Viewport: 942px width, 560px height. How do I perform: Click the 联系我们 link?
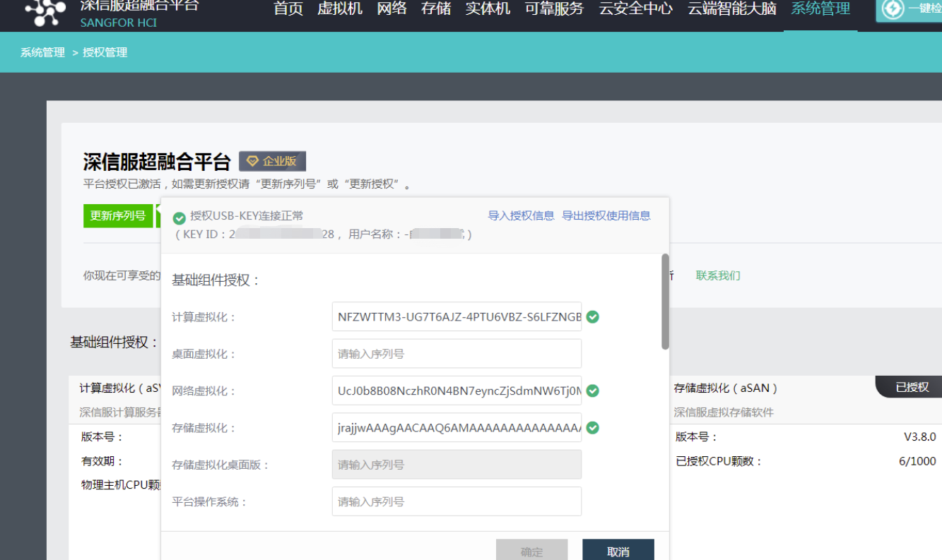pyautogui.click(x=718, y=275)
